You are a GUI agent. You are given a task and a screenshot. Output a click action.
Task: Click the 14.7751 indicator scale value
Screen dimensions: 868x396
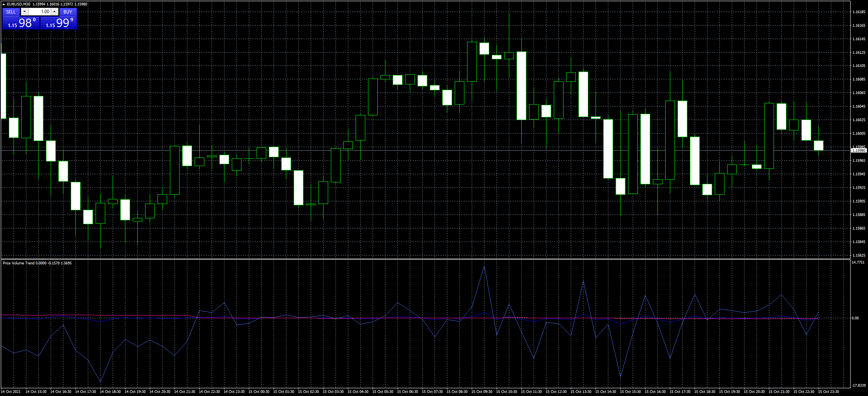(858, 262)
